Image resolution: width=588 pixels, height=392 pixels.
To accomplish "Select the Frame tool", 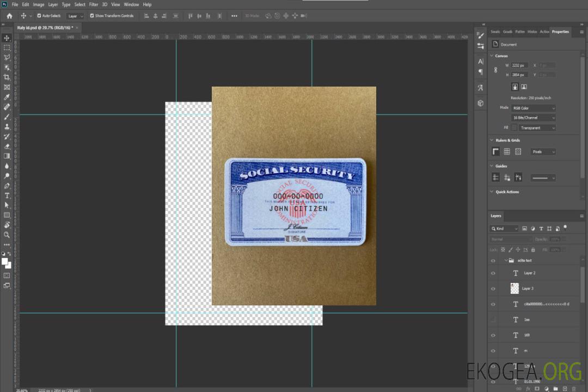I will (7, 87).
